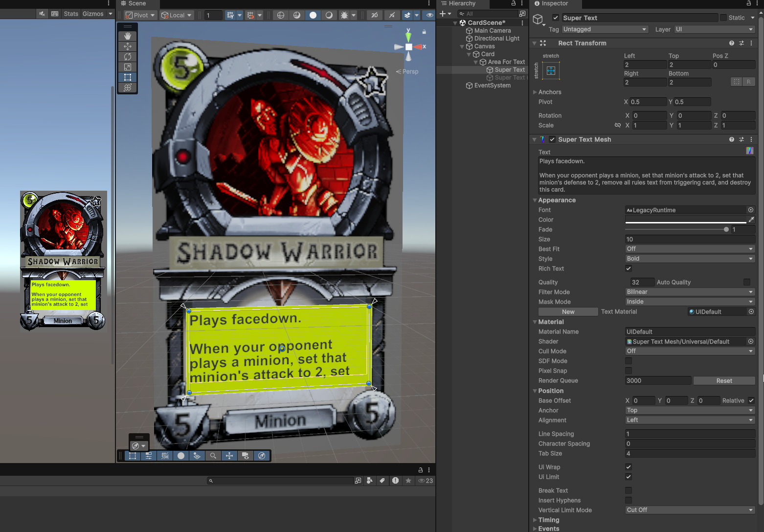Activate the Rect tool
The height and width of the screenshot is (532, 764).
pyautogui.click(x=128, y=77)
